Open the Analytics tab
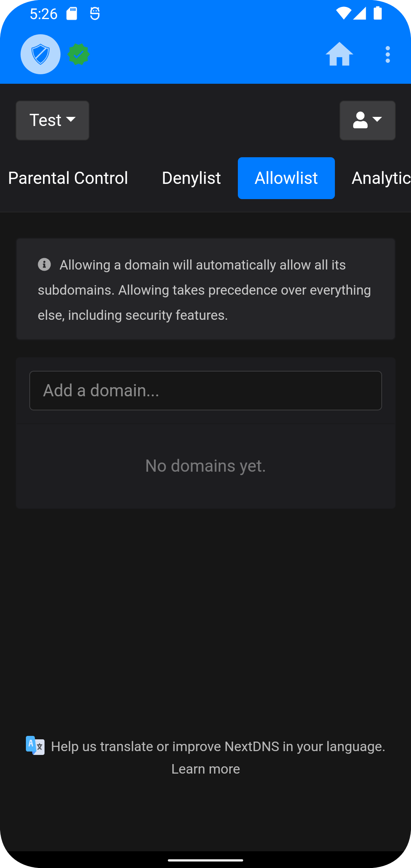The height and width of the screenshot is (868, 411). (x=381, y=178)
